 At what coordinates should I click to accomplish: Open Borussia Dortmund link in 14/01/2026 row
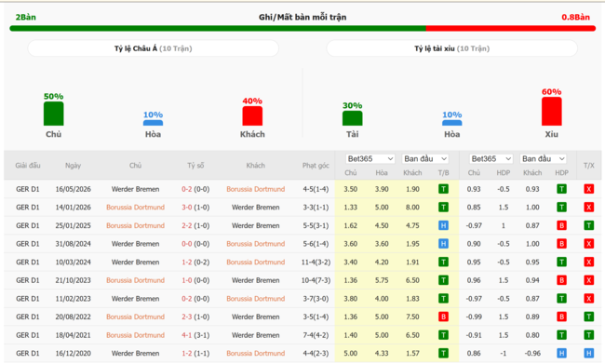point(136,208)
